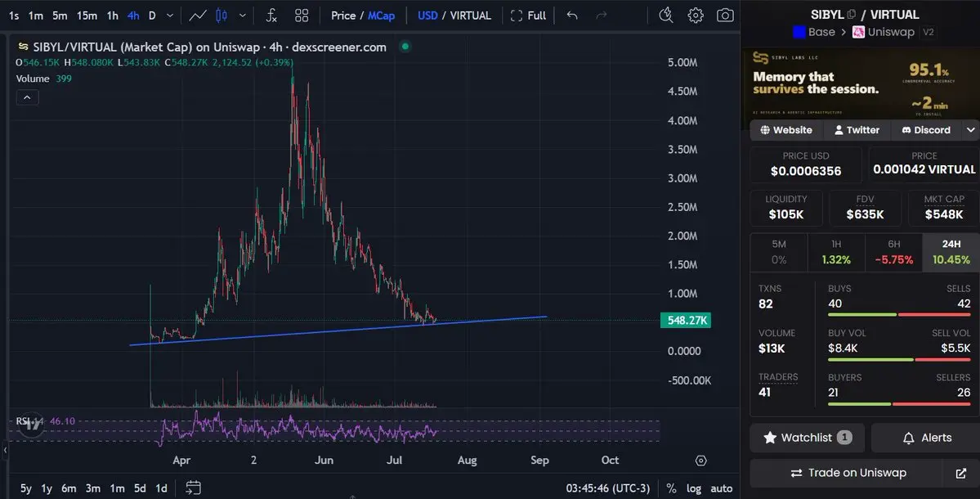
Task: Open the Sibyl Labs banner image
Action: (860, 83)
